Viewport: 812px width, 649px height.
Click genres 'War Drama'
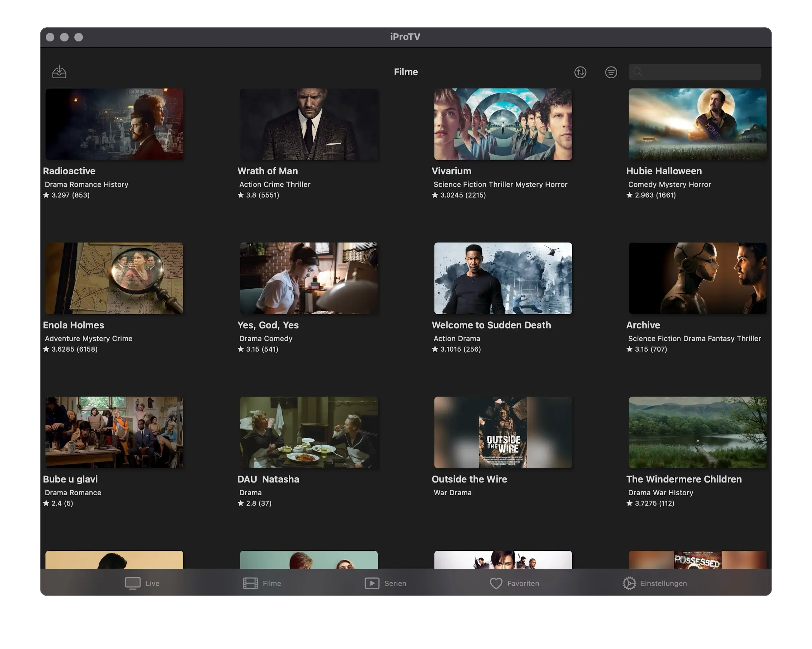point(452,493)
